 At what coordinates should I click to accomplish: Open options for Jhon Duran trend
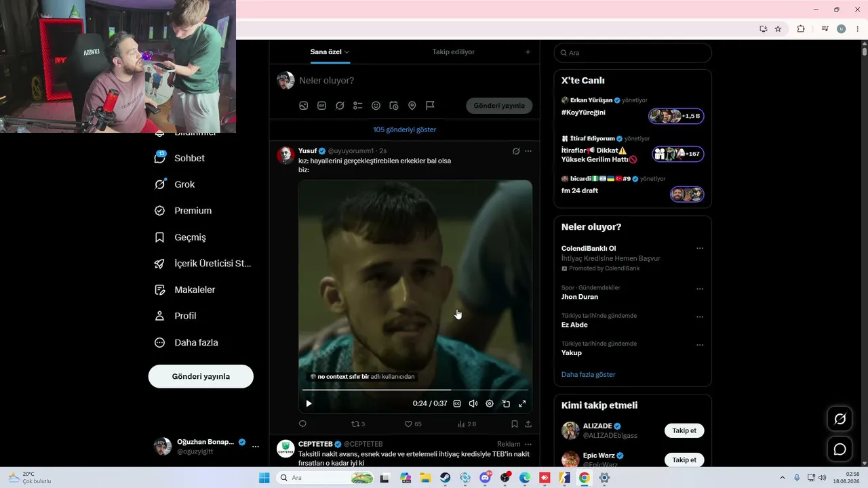coord(700,289)
